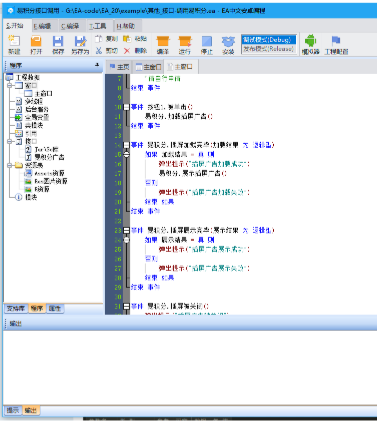Collapse the event block at line 31
The height and width of the screenshot is (426, 385).
tap(126, 306)
